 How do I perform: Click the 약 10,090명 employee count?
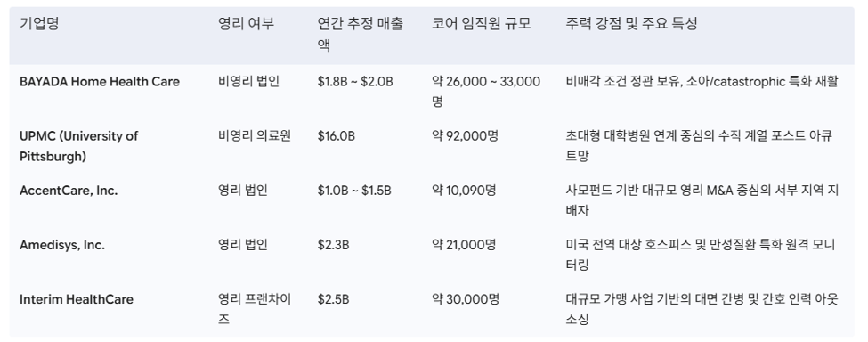pos(464,191)
